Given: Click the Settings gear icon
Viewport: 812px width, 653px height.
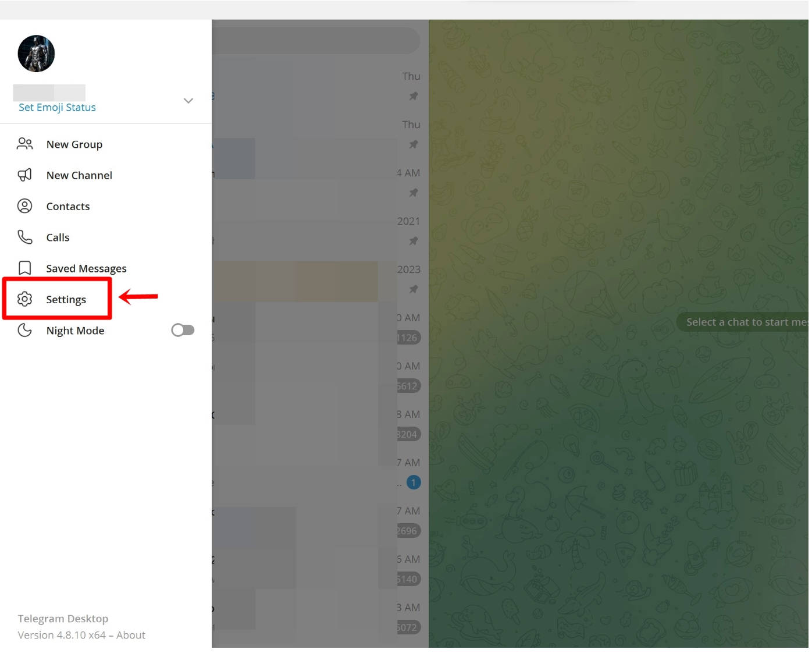Looking at the screenshot, I should [24, 299].
